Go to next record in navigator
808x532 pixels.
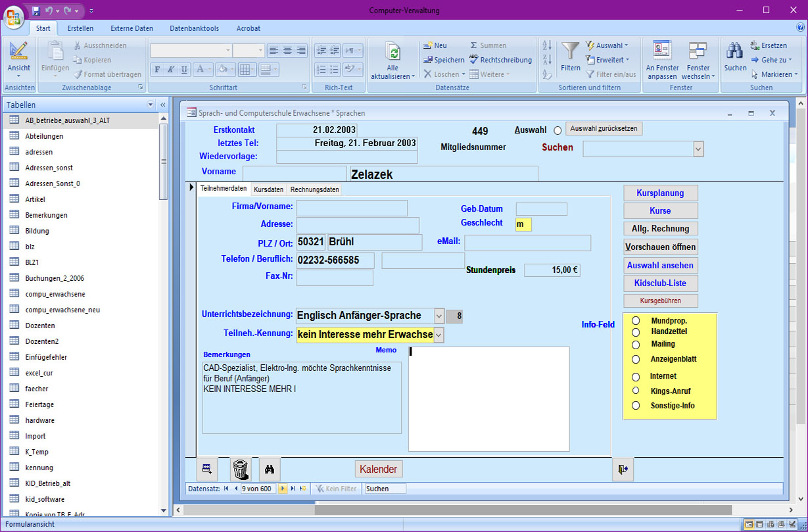tap(283, 489)
